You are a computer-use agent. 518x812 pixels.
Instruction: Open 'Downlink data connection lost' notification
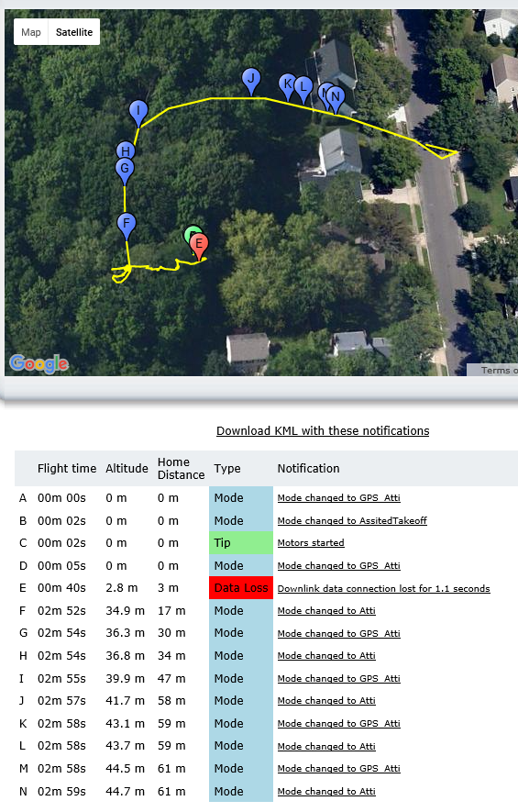click(x=383, y=588)
